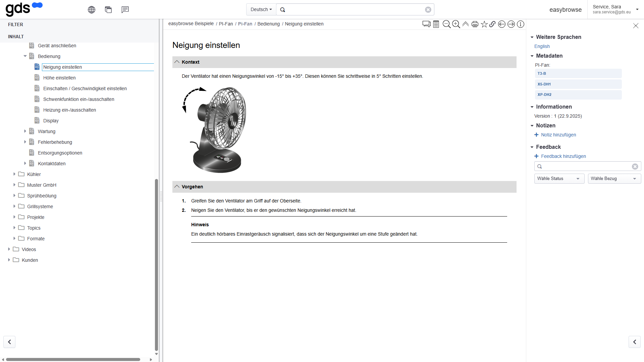Go forward with the right arrow circle icon
Viewport: 644px width, 362px height.
click(511, 24)
